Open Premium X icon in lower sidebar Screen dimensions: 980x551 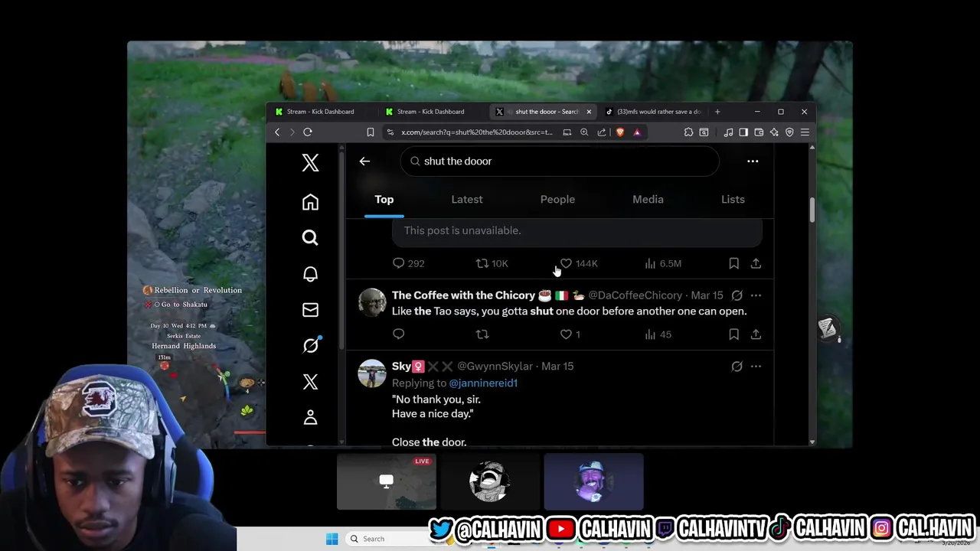coord(310,382)
